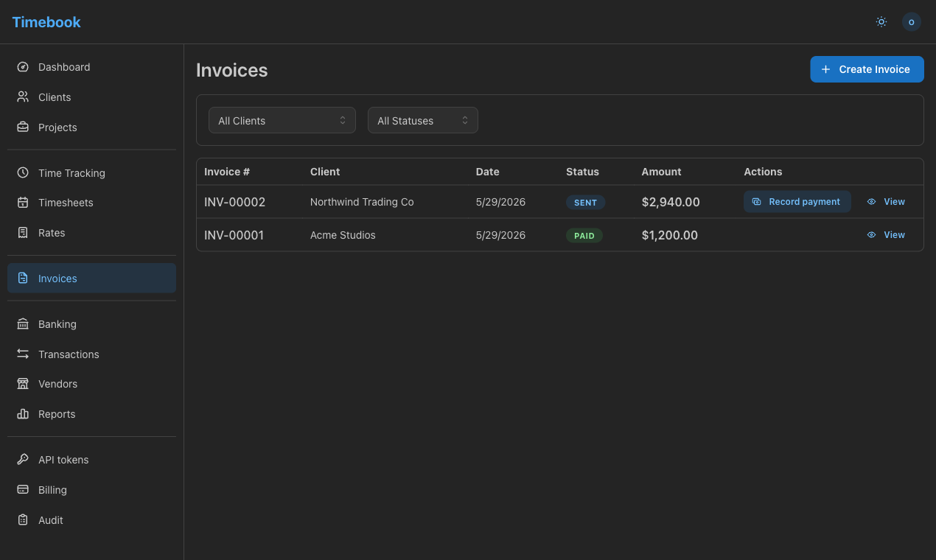Click the Create Invoice button
Viewport: 936px width, 560px height.
(867, 69)
